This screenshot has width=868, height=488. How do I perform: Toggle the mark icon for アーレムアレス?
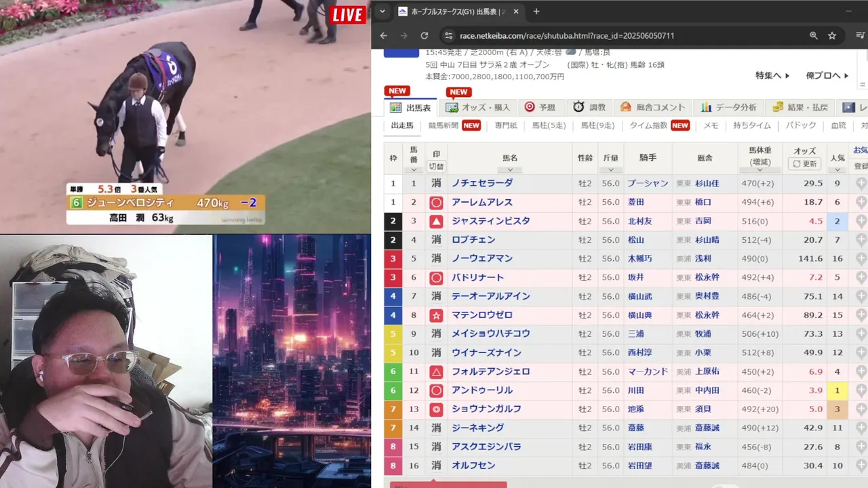(436, 202)
